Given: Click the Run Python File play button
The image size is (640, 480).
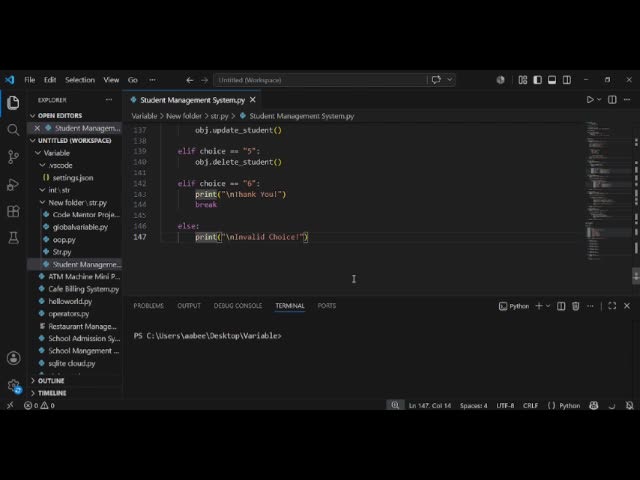Looking at the screenshot, I should 590,100.
